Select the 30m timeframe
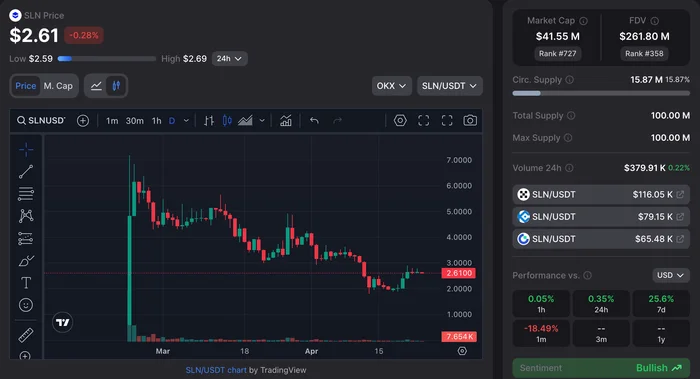The height and width of the screenshot is (379, 700). 134,121
